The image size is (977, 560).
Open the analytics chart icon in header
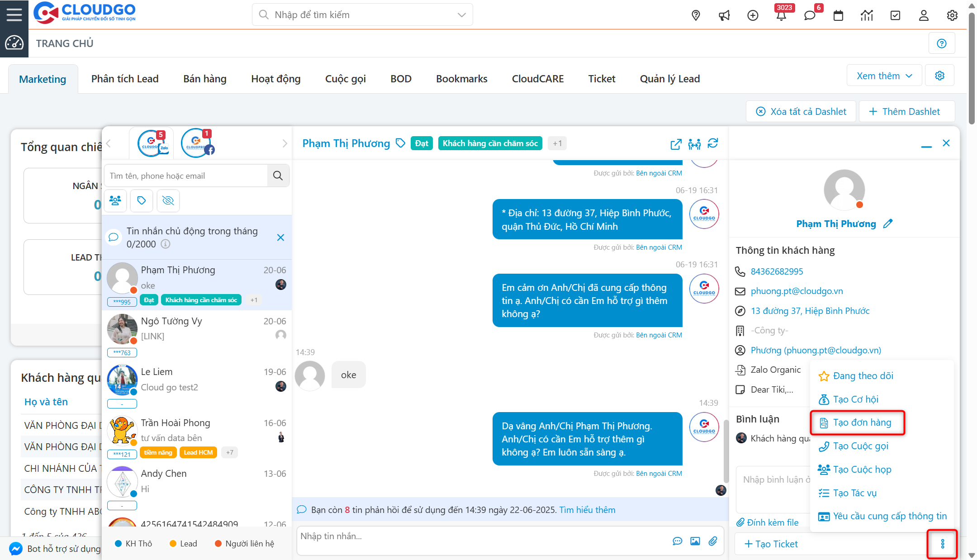tap(867, 15)
